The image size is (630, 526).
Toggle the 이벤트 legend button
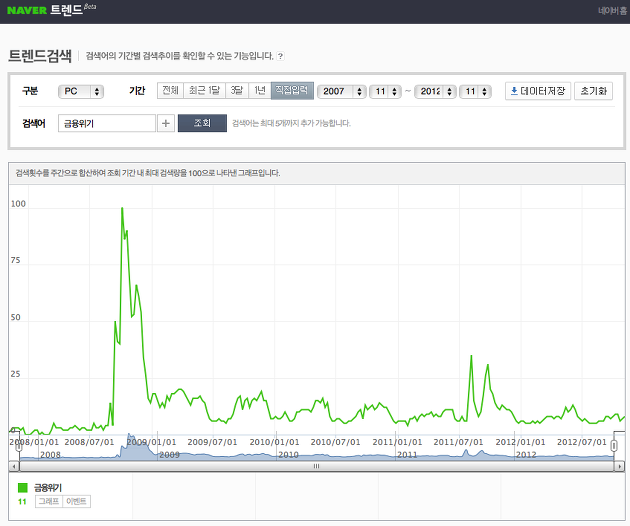(76, 501)
